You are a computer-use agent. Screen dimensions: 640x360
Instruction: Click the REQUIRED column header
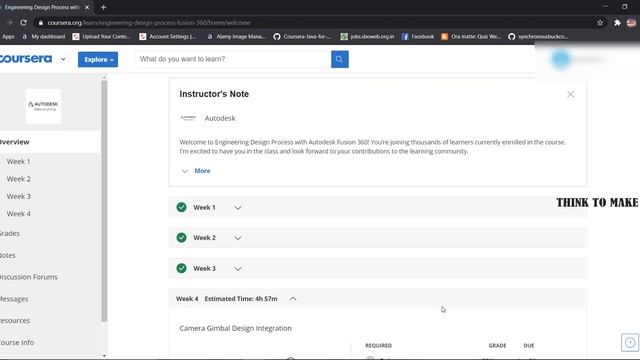(378, 345)
